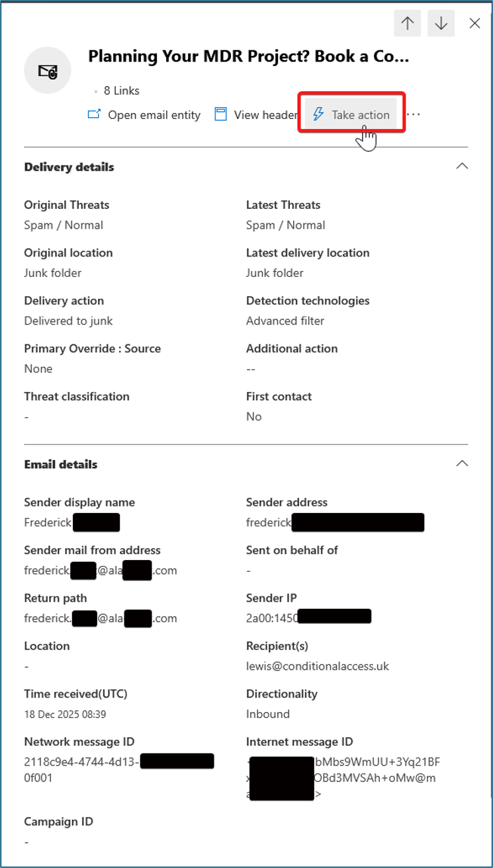The height and width of the screenshot is (868, 493).
Task: Click the Email details heading
Action: pyautogui.click(x=61, y=465)
